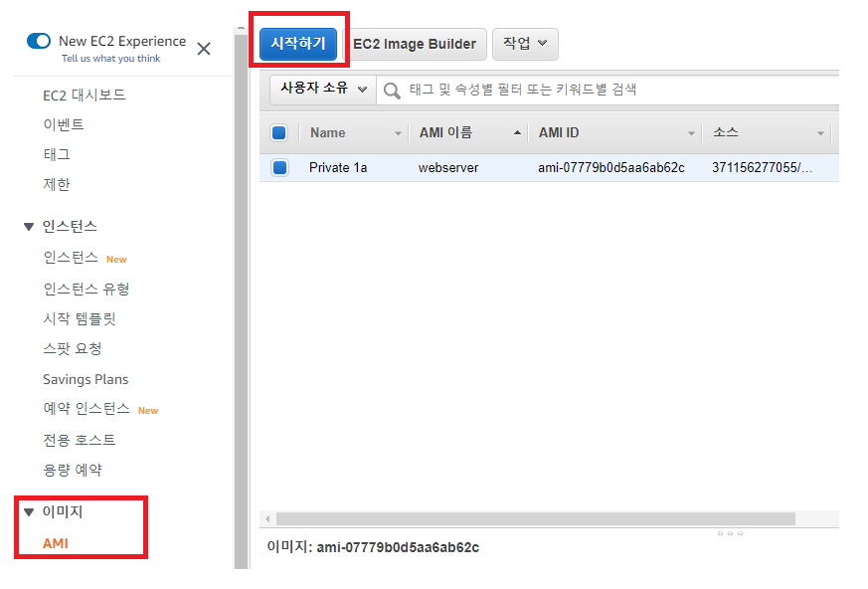Select AMI in the sidebar
The image size is (868, 589).
pyautogui.click(x=56, y=543)
